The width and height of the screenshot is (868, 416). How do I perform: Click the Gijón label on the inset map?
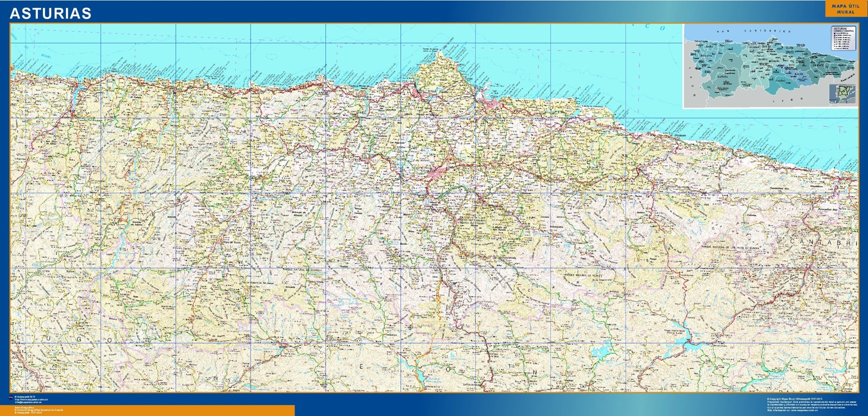pyautogui.click(x=778, y=49)
